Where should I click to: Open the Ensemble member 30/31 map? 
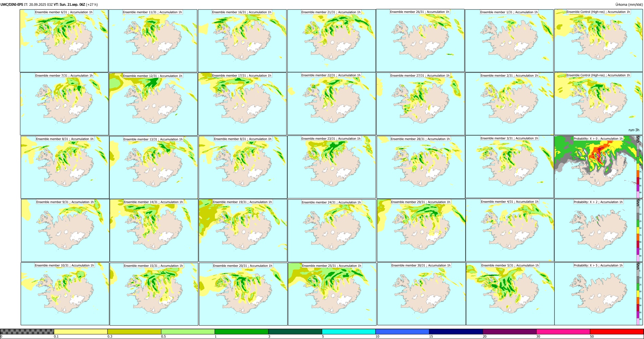422,294
